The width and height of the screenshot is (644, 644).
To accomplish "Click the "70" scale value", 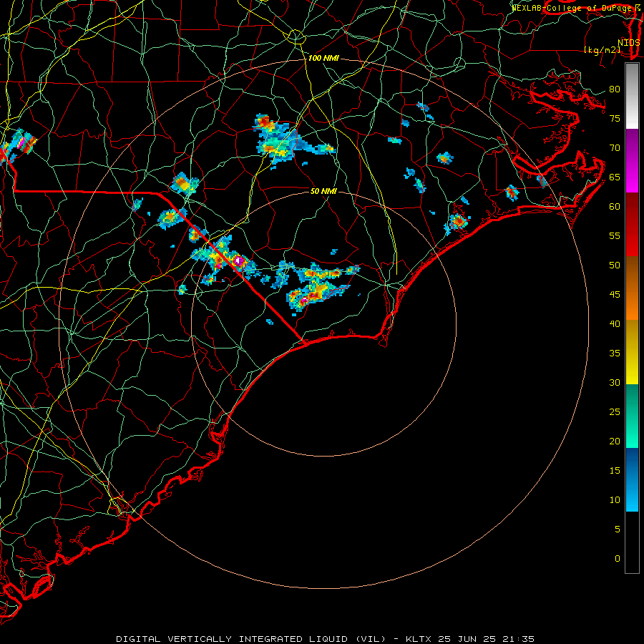I will point(615,148).
